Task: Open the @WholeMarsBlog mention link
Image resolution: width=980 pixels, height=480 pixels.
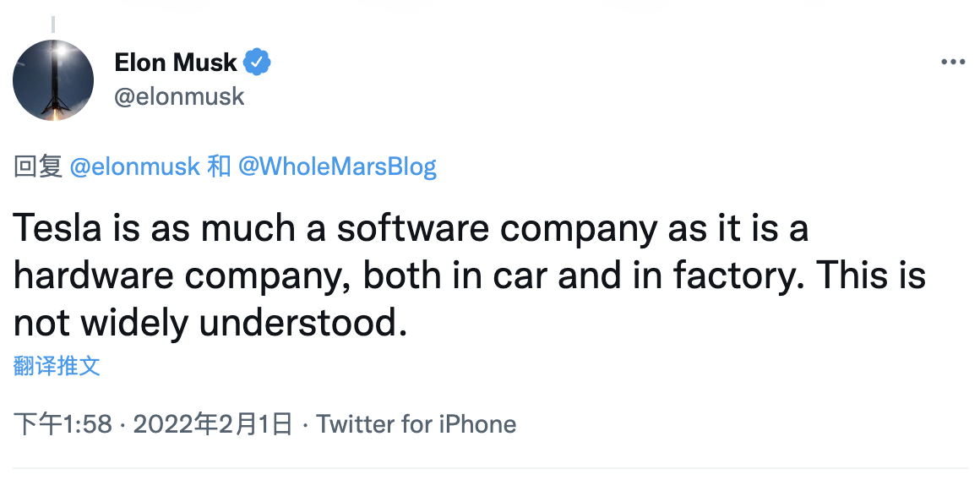Action: point(337,166)
